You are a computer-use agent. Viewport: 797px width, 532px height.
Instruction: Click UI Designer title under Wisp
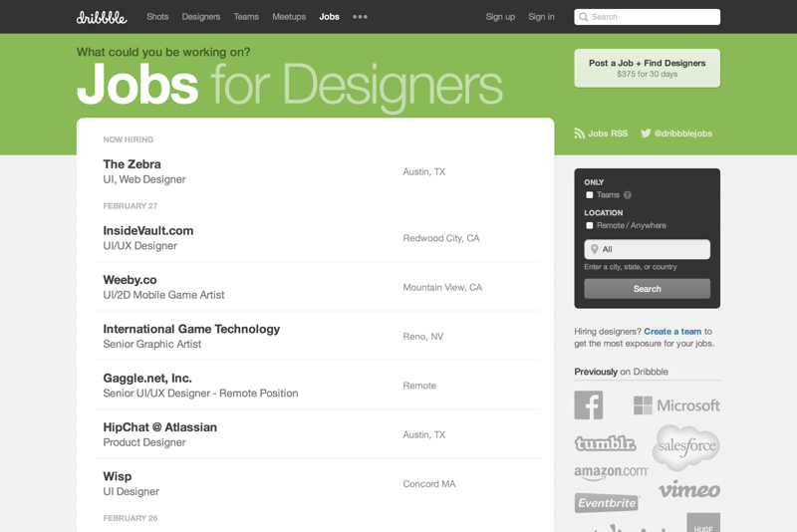[x=131, y=492]
